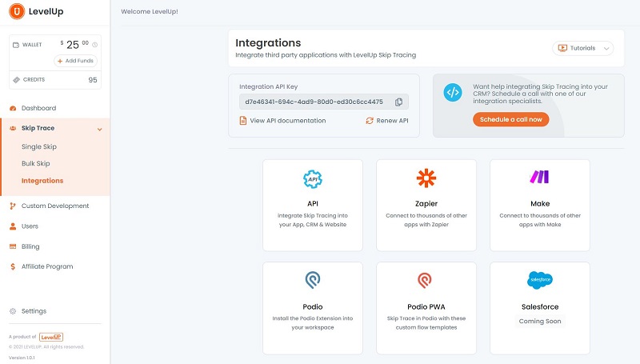The width and height of the screenshot is (640, 364).
Task: Open the Tutorials dropdown
Action: (582, 48)
